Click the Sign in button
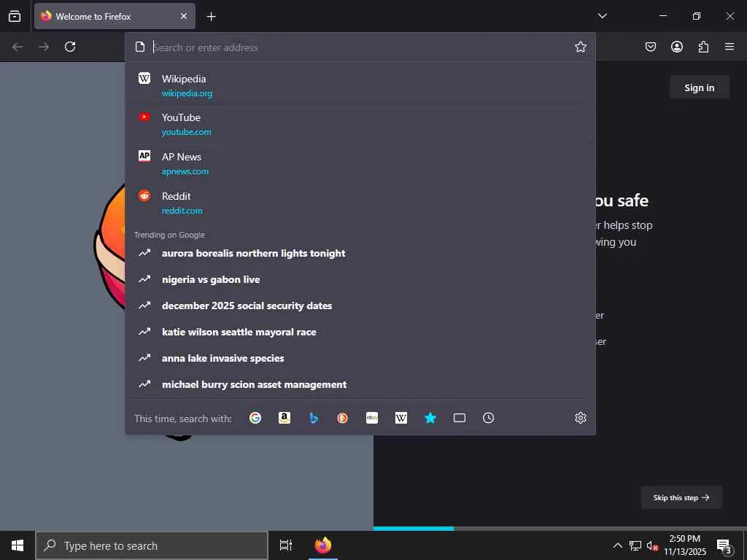The height and width of the screenshot is (560, 747). point(700,87)
